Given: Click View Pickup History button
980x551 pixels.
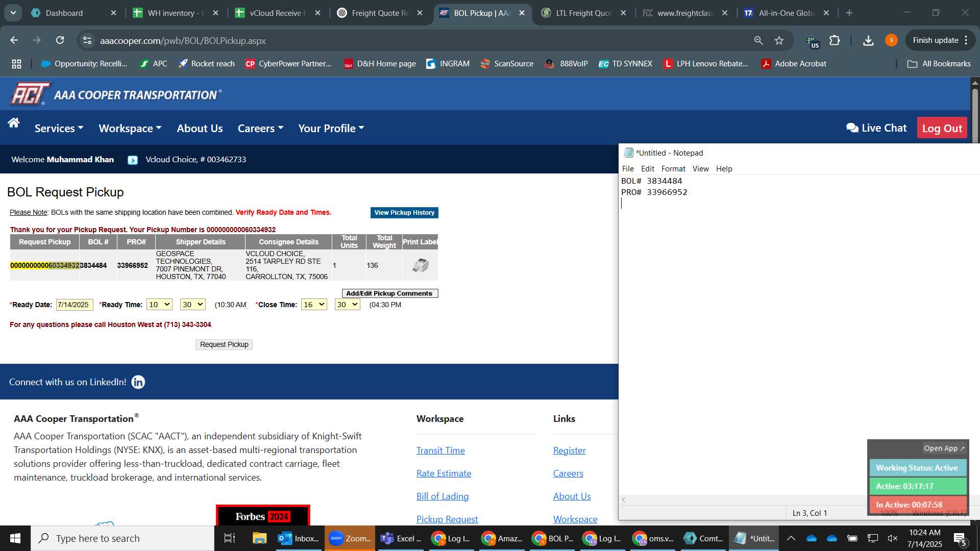Looking at the screenshot, I should click(x=404, y=213).
